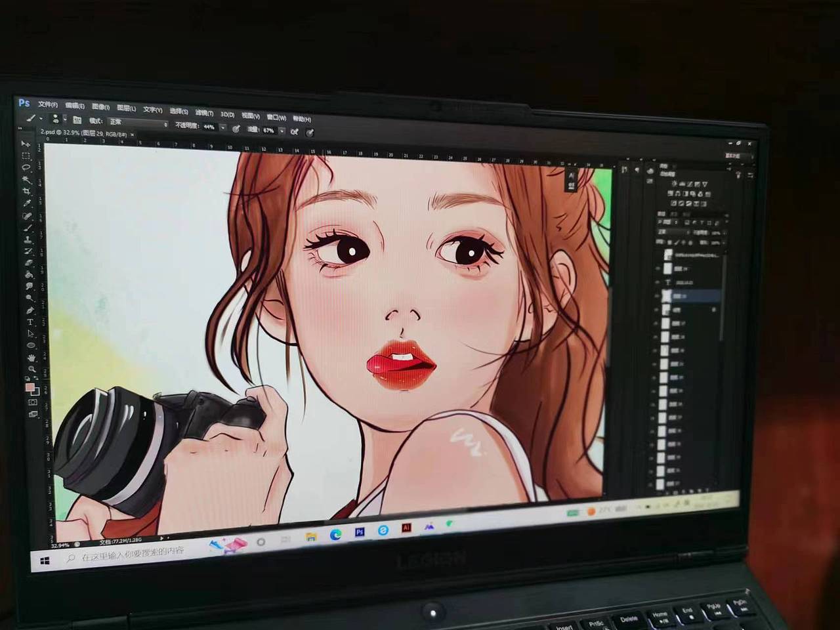This screenshot has width=840, height=630.
Task: Select the Eyedropper tool
Action: (27, 203)
